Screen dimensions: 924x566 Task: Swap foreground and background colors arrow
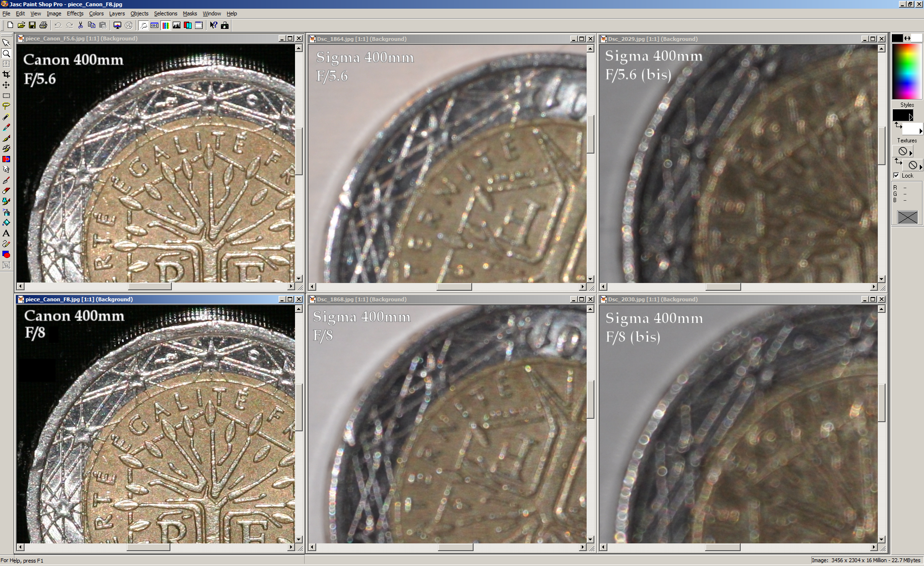tap(907, 38)
